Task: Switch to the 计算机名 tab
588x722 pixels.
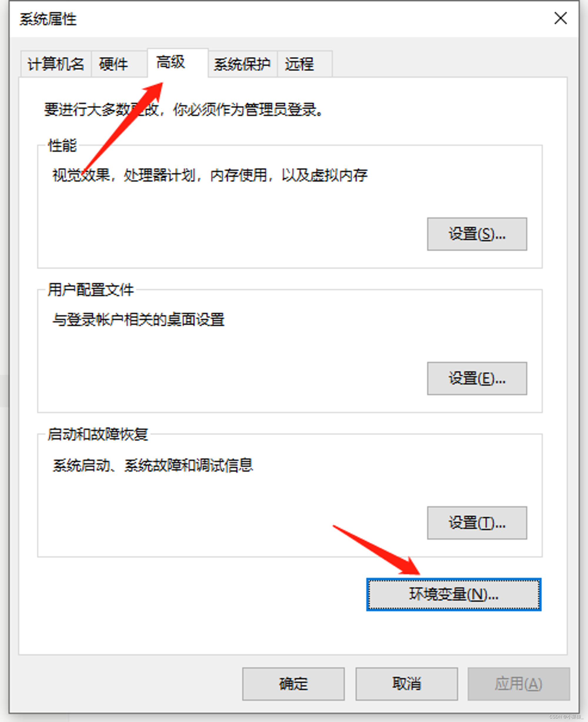Action: click(x=56, y=64)
